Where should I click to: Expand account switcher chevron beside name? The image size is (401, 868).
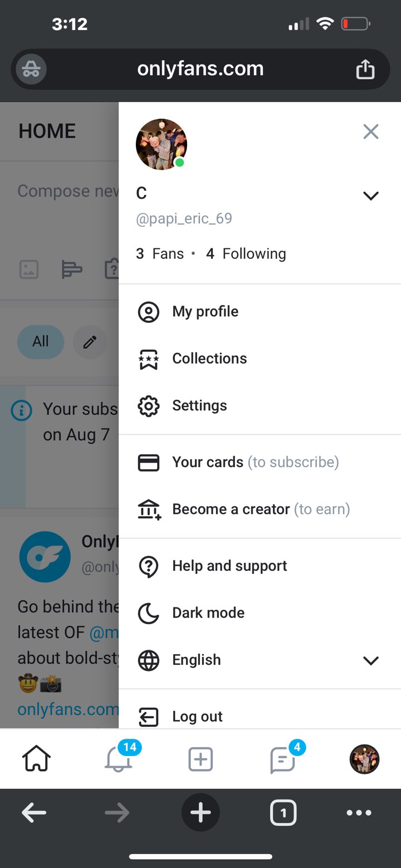[x=370, y=195]
